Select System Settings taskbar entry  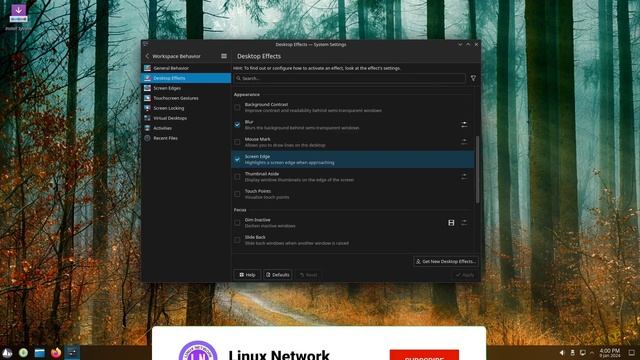tap(72, 353)
